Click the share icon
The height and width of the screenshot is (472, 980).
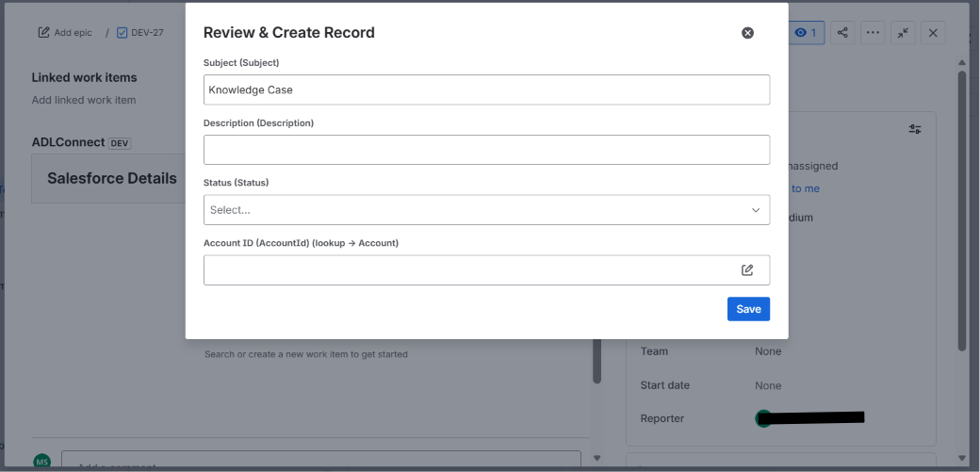click(x=842, y=33)
